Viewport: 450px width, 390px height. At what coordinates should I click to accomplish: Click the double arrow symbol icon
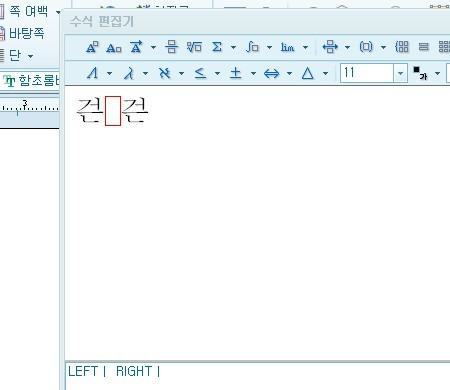(x=272, y=73)
